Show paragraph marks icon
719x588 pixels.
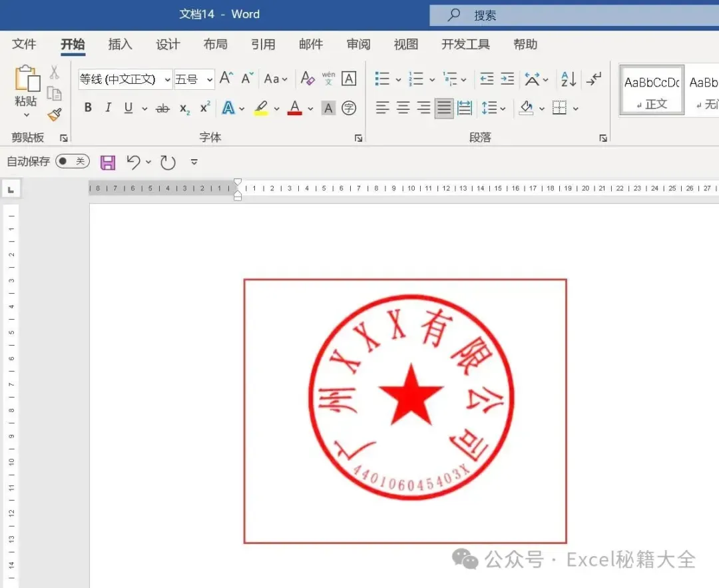[x=594, y=79]
